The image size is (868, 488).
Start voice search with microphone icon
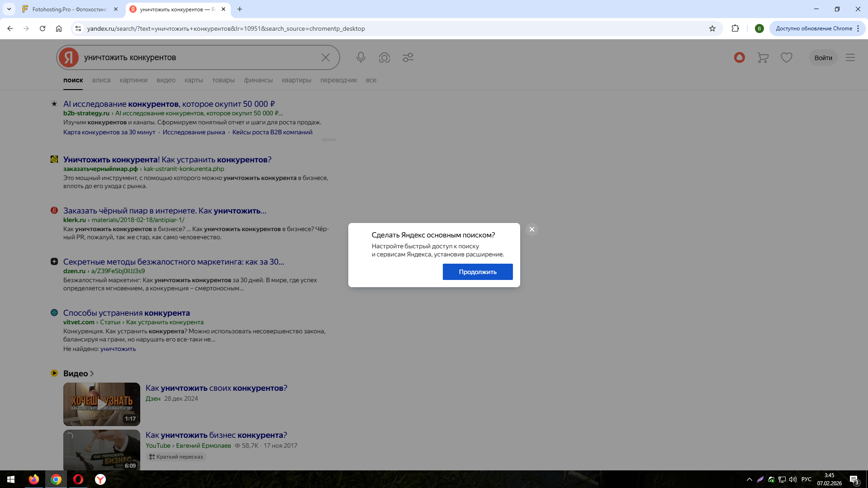(x=361, y=57)
